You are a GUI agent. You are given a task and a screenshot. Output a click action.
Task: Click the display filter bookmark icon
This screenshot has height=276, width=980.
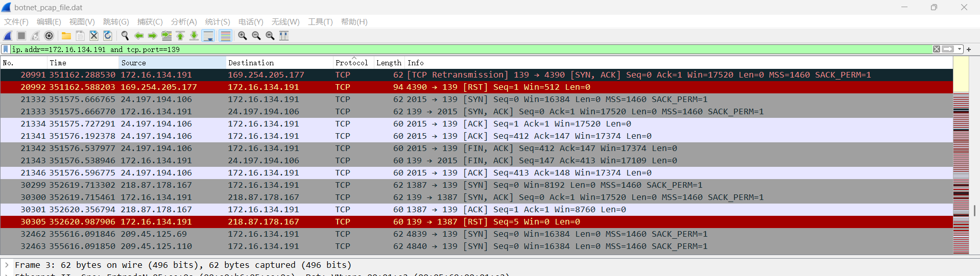pyautogui.click(x=6, y=49)
